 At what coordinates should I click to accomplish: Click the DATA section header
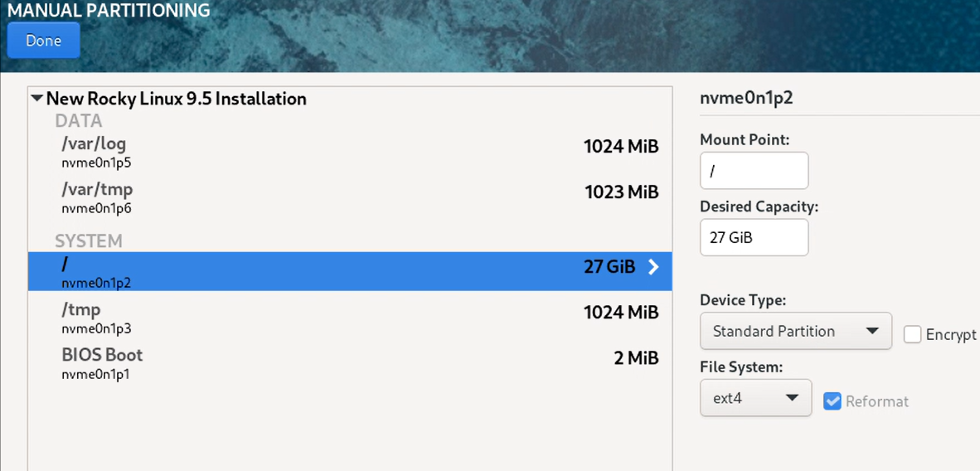click(79, 121)
